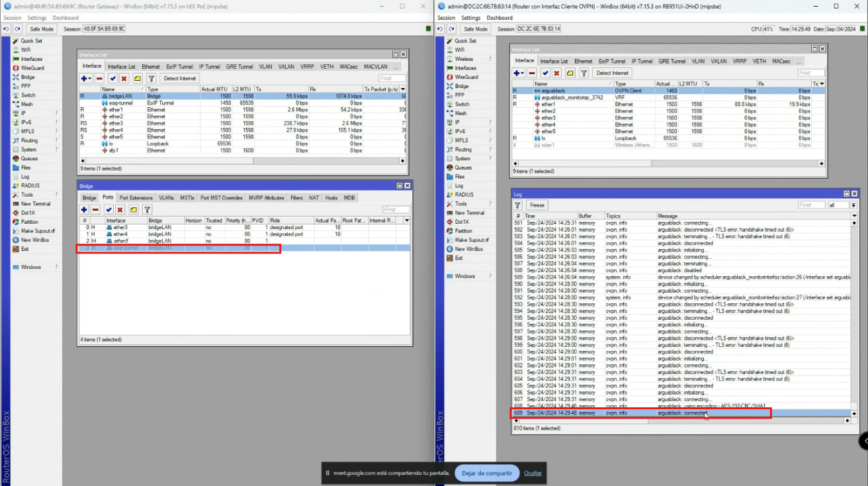Click 'Dejar de compartir' in sharing bar

[487, 473]
